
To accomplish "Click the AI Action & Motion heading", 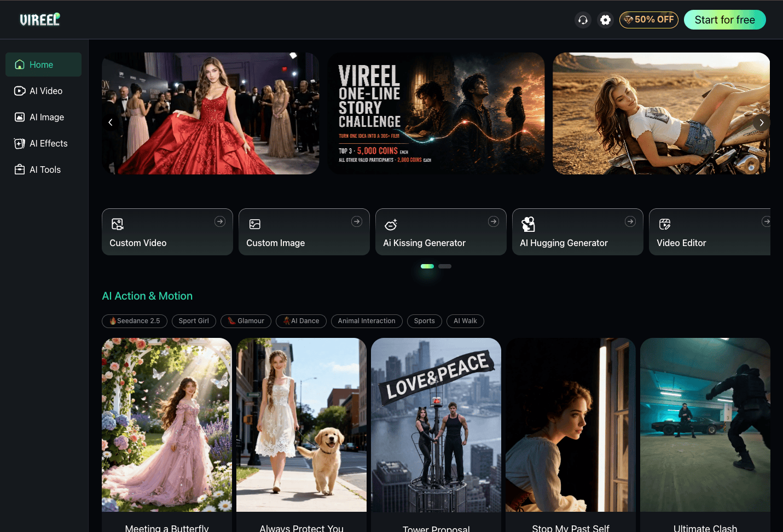I will tap(147, 296).
